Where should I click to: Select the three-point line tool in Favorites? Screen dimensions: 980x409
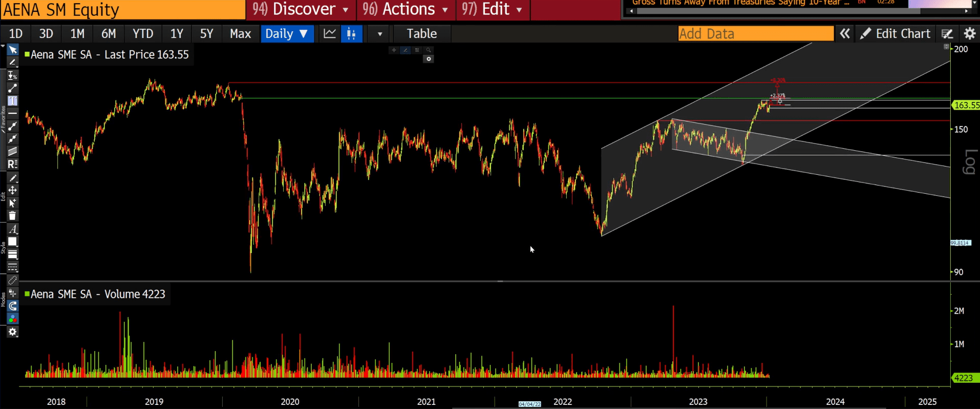pyautogui.click(x=13, y=126)
